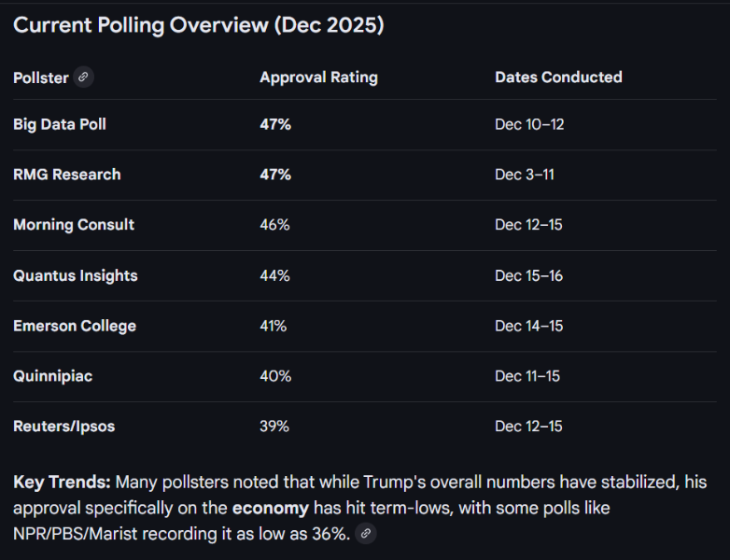This screenshot has height=560, width=730.
Task: Open the source link icon after 36%
Action: click(367, 533)
